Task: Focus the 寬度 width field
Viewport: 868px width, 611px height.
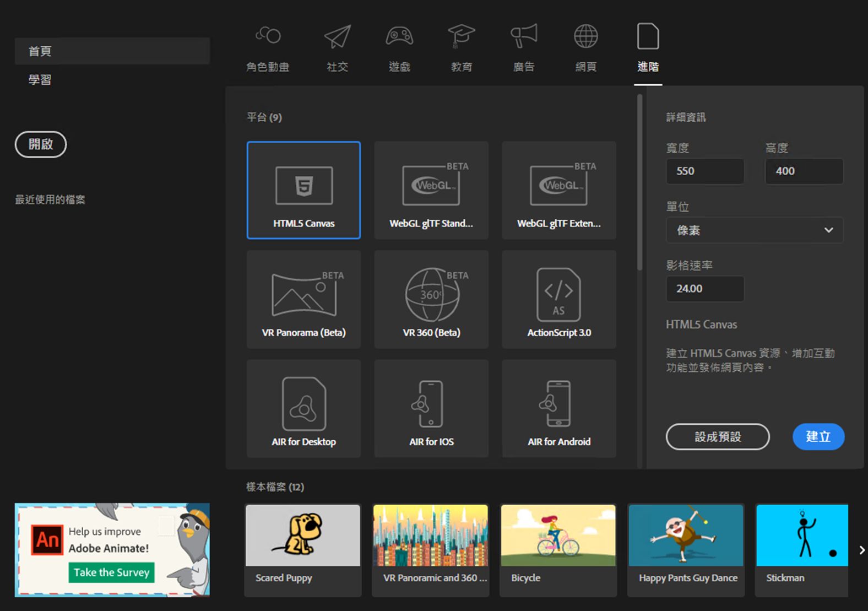Action: coord(705,171)
